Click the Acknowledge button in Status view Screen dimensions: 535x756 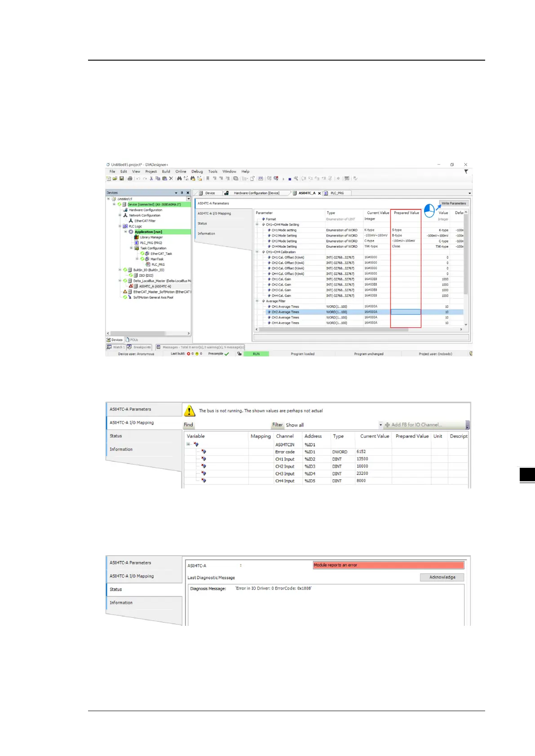pos(442,577)
